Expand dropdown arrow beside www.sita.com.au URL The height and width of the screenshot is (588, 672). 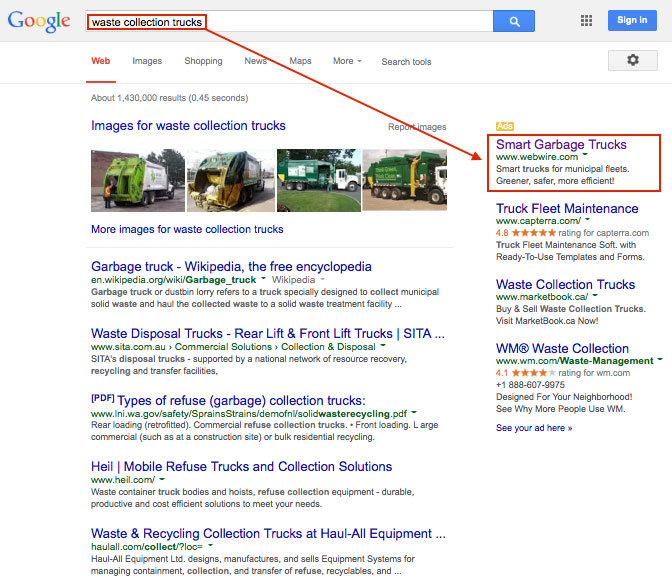[383, 345]
